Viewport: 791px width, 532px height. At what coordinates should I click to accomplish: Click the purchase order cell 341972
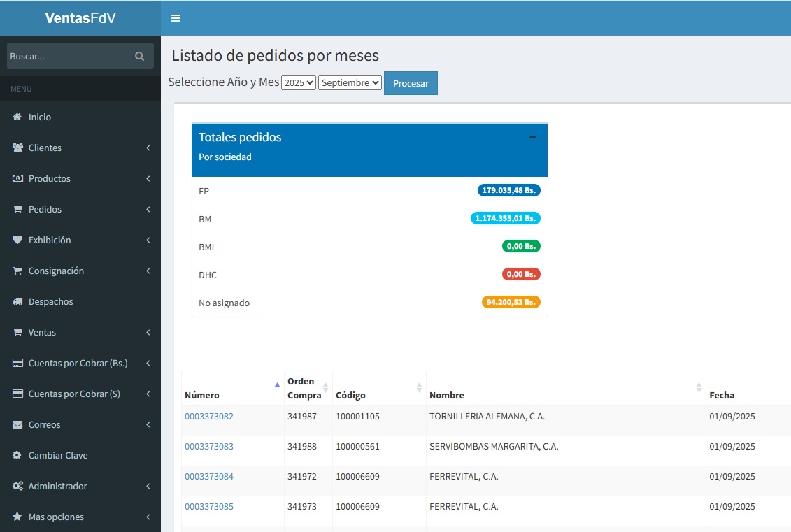(x=308, y=481)
